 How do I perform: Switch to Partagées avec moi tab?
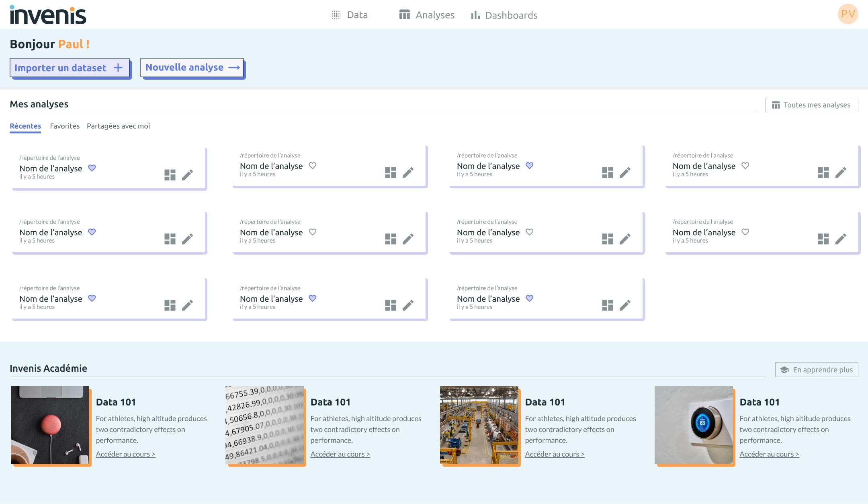(x=118, y=126)
